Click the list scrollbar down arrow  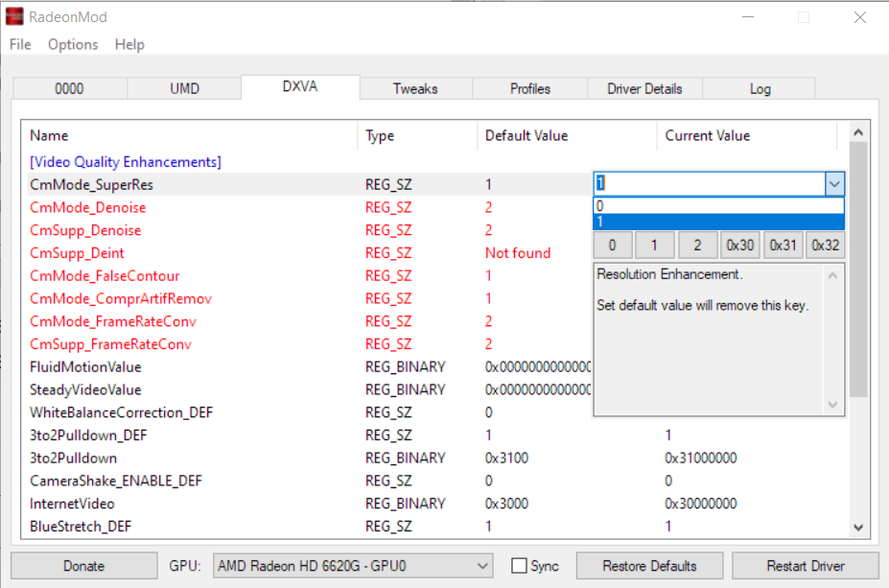coord(858,528)
